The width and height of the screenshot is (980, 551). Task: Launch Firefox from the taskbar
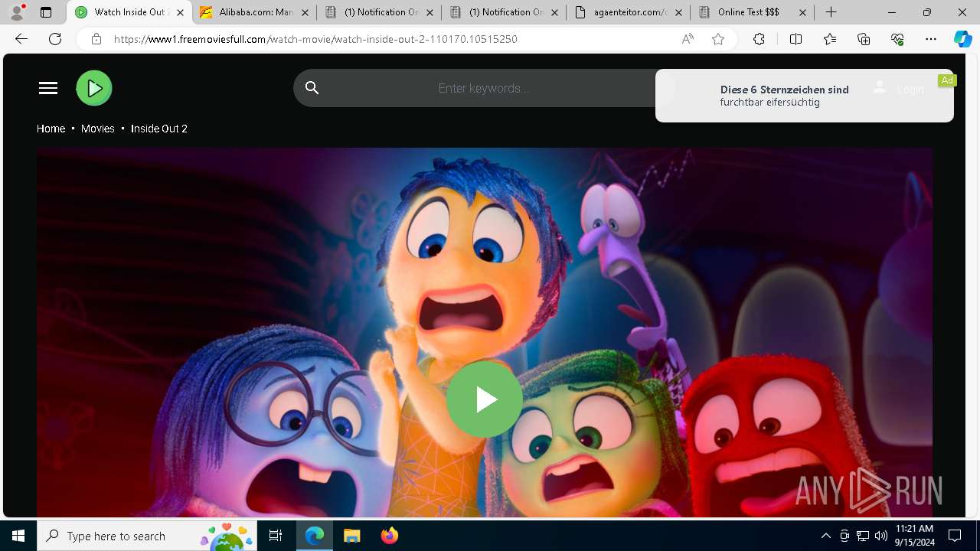(390, 536)
